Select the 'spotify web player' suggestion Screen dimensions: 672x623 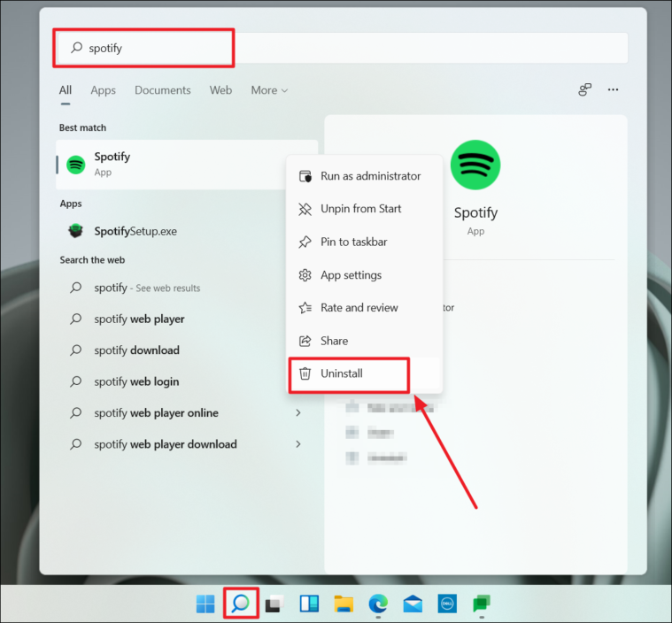[187, 319]
